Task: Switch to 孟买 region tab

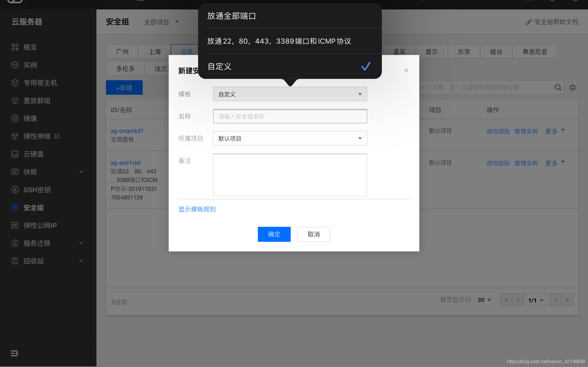Action: (400, 52)
